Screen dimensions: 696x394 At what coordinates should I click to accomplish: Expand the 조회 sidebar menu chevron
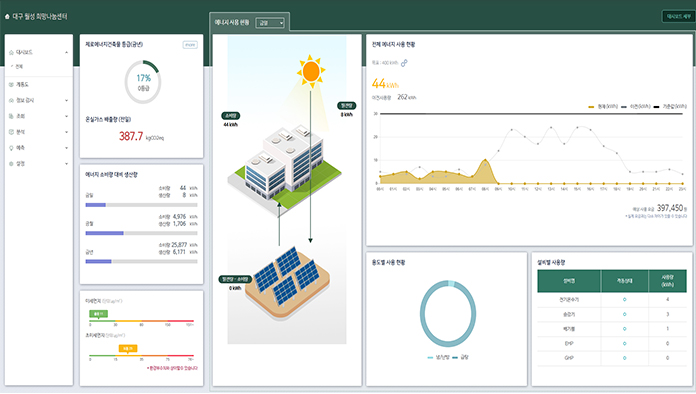coord(67,116)
